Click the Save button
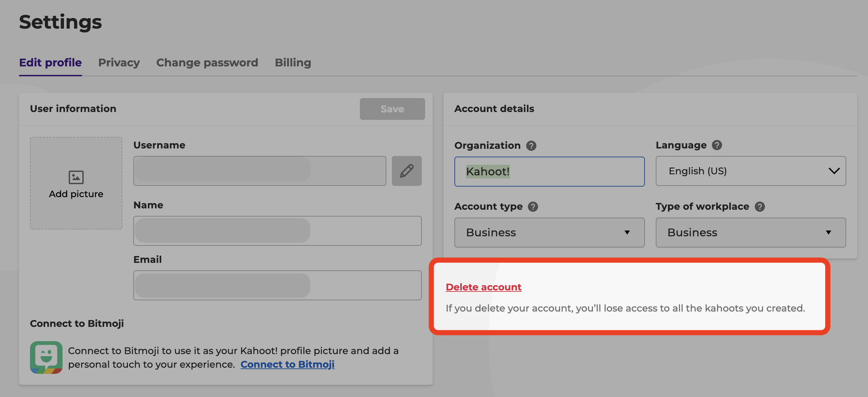This screenshot has width=868, height=397. pyautogui.click(x=392, y=108)
